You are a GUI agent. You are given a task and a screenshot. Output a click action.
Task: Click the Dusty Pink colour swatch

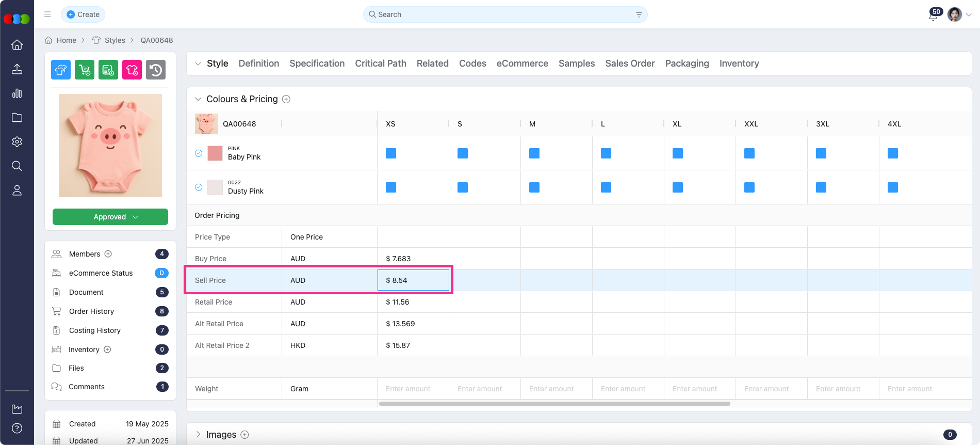coord(215,187)
